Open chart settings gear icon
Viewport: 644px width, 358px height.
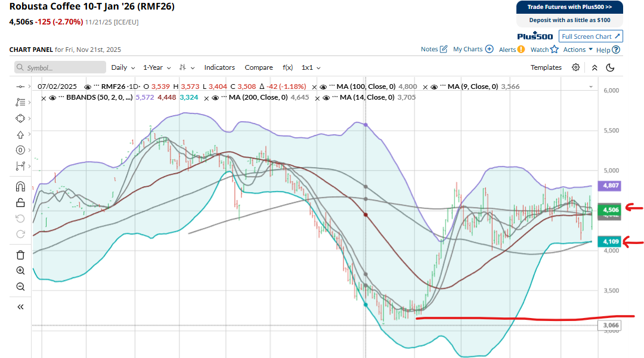[575, 67]
